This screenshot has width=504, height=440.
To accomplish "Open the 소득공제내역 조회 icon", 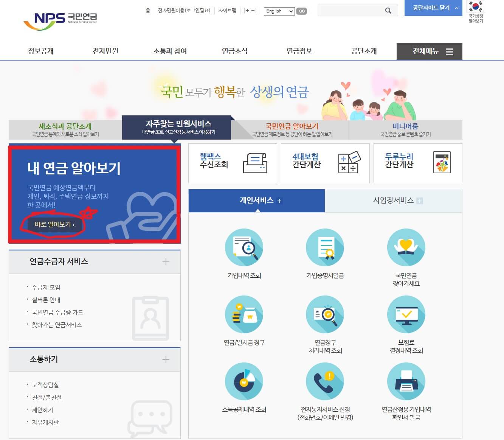I will click(244, 381).
